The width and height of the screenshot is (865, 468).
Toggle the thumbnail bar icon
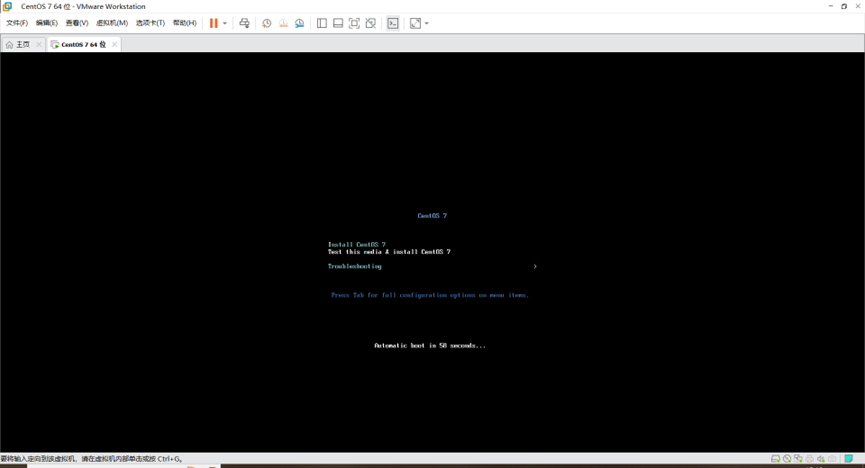[338, 23]
